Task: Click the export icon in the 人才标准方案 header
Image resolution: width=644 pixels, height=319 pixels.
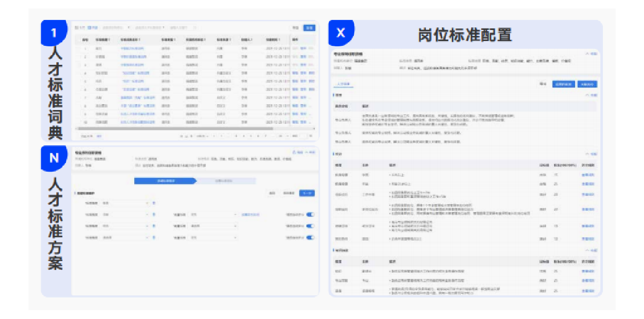Action: click(294, 152)
